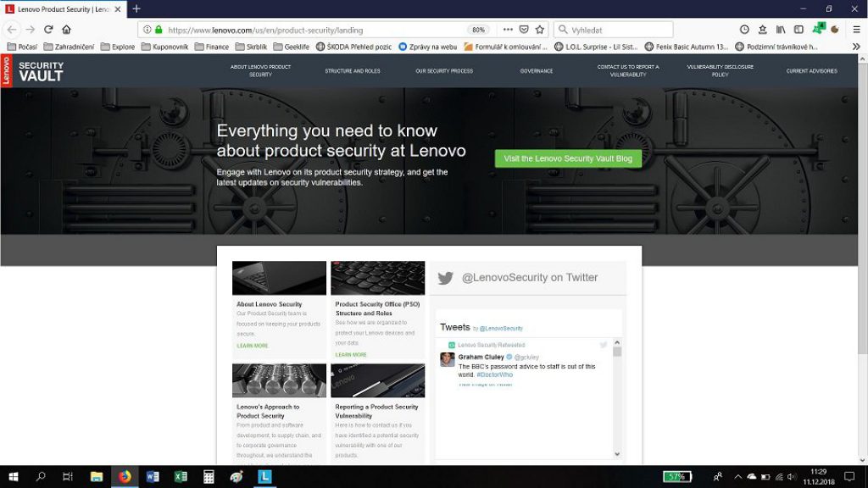The width and height of the screenshot is (868, 488).
Task: Open the Skrblík bookmark folder
Action: [251, 47]
